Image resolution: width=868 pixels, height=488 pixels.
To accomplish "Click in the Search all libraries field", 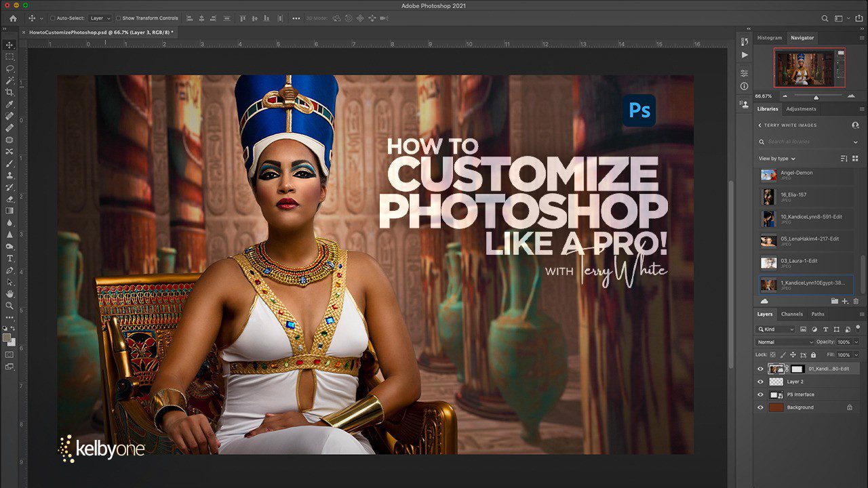I will click(x=809, y=142).
